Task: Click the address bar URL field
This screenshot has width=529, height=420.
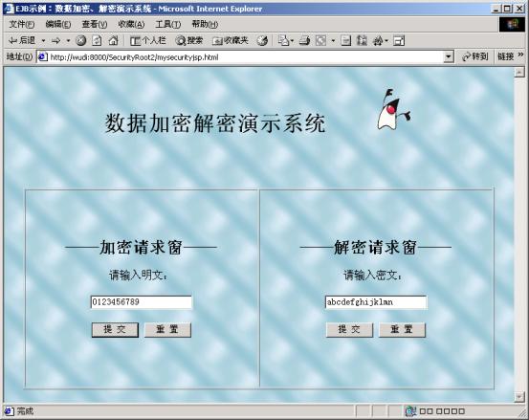Action: pos(246,57)
